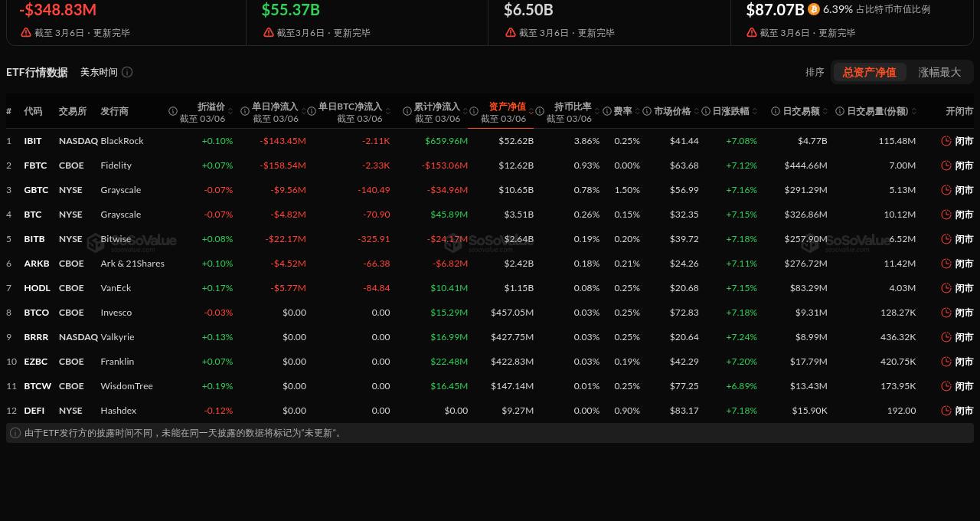
Task: Click the BlackRock issuer name
Action: (x=124, y=141)
